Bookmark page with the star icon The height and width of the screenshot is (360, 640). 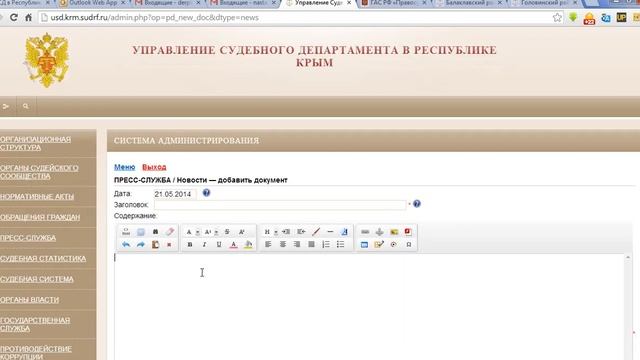557,18
